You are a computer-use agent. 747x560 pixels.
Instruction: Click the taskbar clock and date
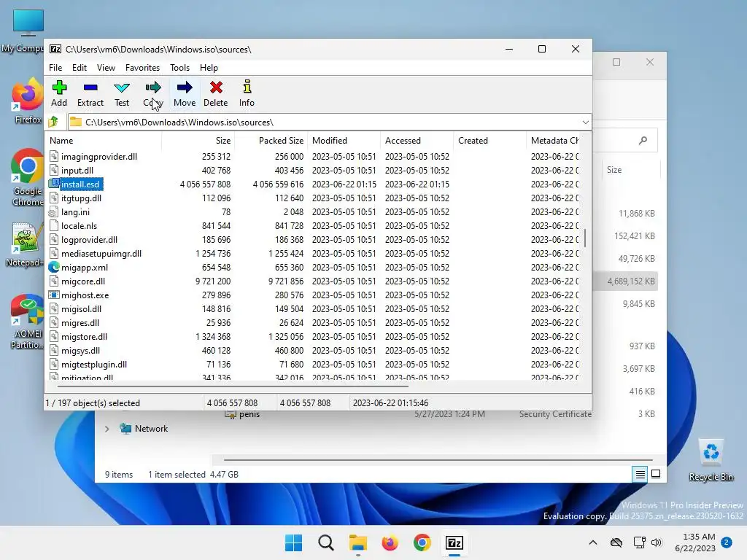695,542
